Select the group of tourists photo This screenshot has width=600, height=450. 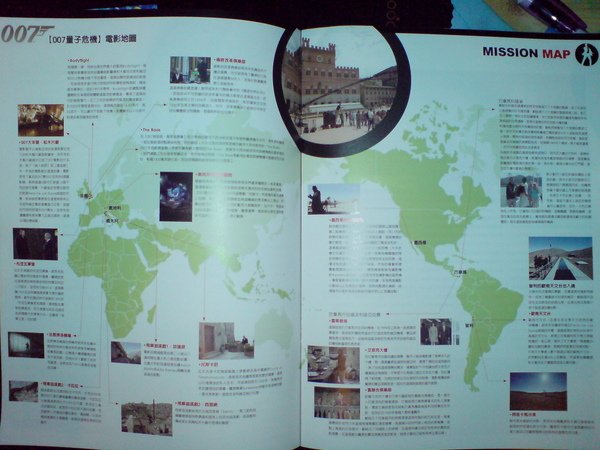coord(521,192)
